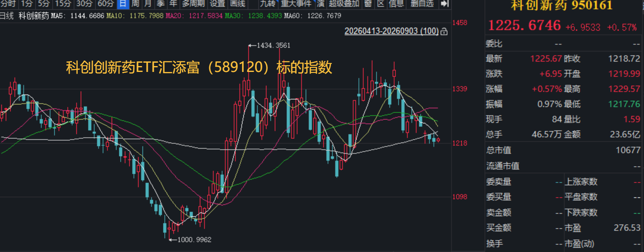Viewport: 644px width, 252px height.
Task: Click the 委比 label
Action: click(x=494, y=44)
